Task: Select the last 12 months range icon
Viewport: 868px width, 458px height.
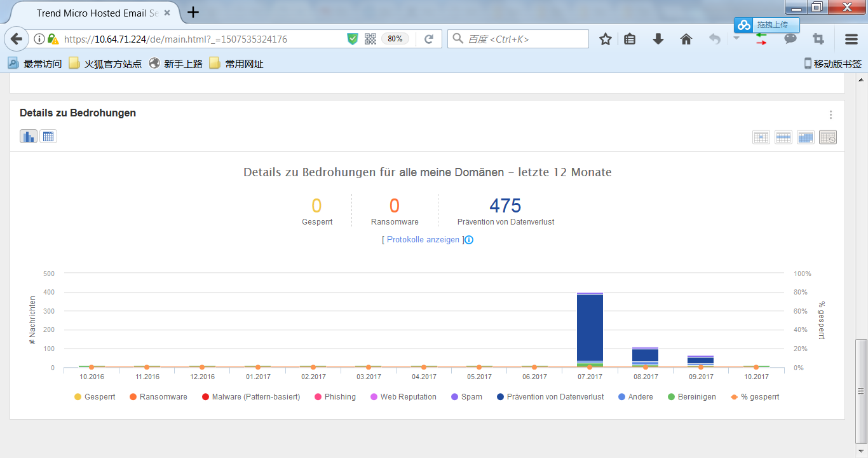Action: pyautogui.click(x=828, y=137)
